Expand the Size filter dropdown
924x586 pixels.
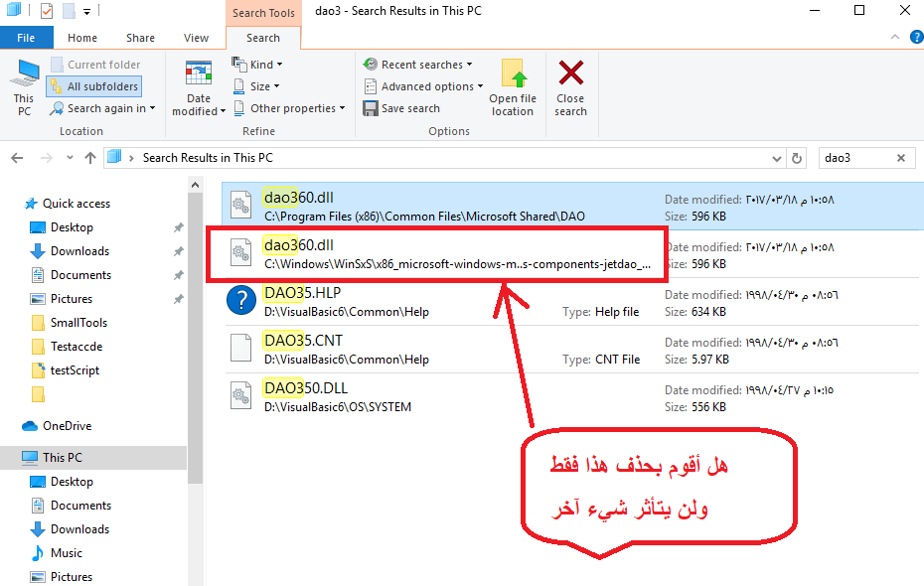tap(256, 86)
